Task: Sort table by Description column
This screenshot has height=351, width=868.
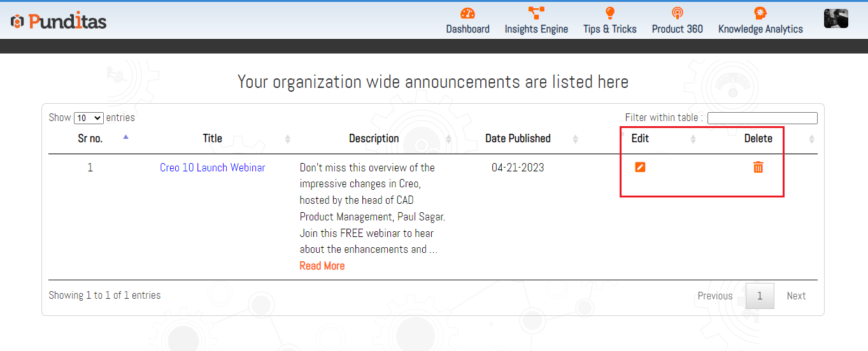Action: [x=374, y=138]
